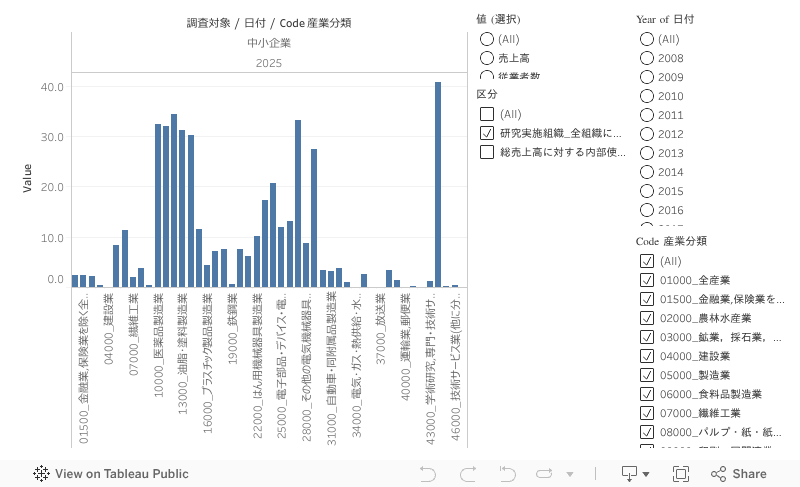Select (All) radio under Year of 日付
Screen dimensions: 800x487
[646, 39]
